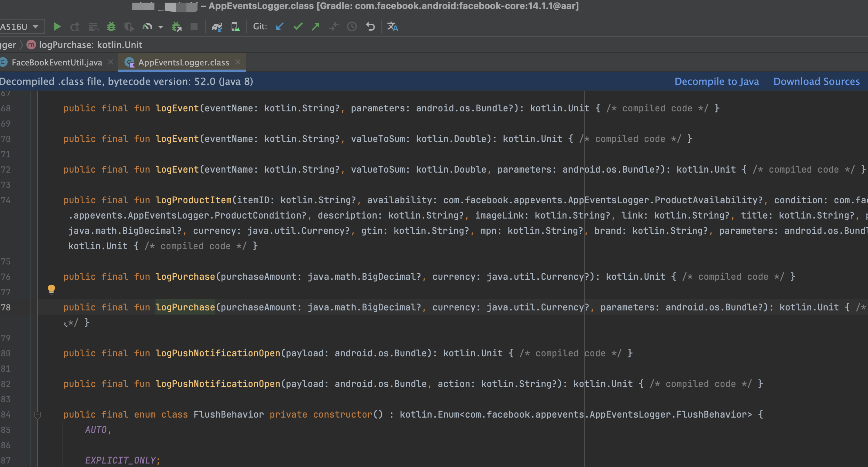This screenshot has height=467, width=868.
Task: Attach debugger to Android process
Action: click(x=177, y=26)
